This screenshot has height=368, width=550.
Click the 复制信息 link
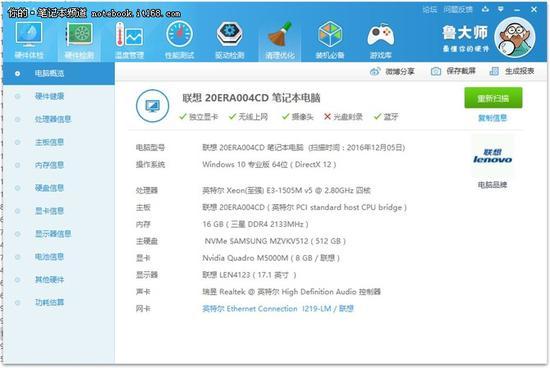pos(492,118)
